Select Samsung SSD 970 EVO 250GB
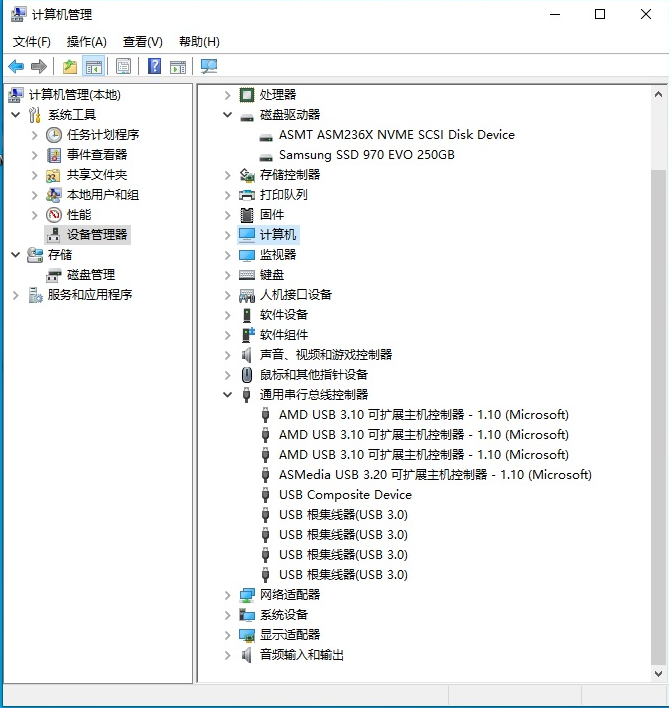The height and width of the screenshot is (708, 669). (x=367, y=155)
